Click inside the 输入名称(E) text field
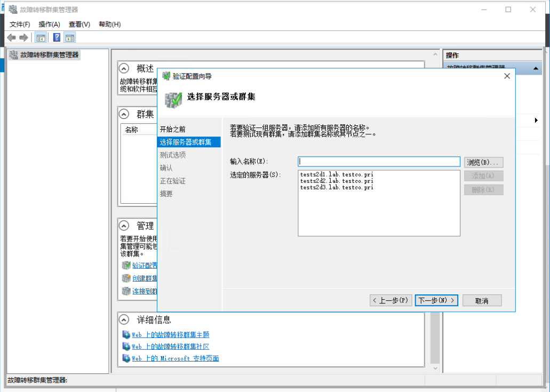This screenshot has height=392, width=550. click(379, 161)
